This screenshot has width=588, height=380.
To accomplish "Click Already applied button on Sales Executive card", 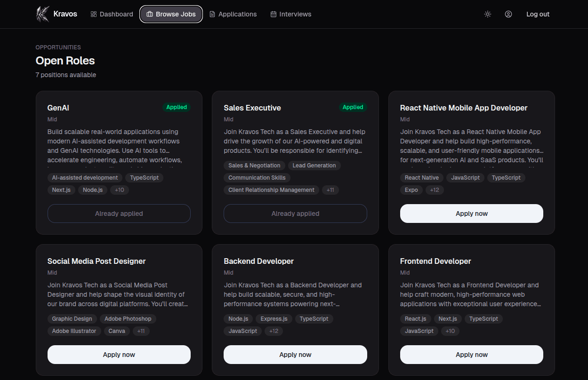I will [295, 214].
